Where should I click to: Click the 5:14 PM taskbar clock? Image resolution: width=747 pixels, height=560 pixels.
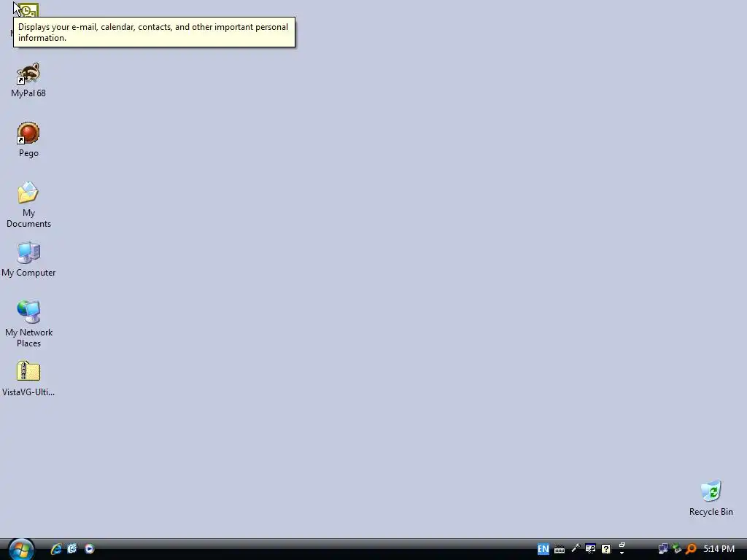(719, 549)
